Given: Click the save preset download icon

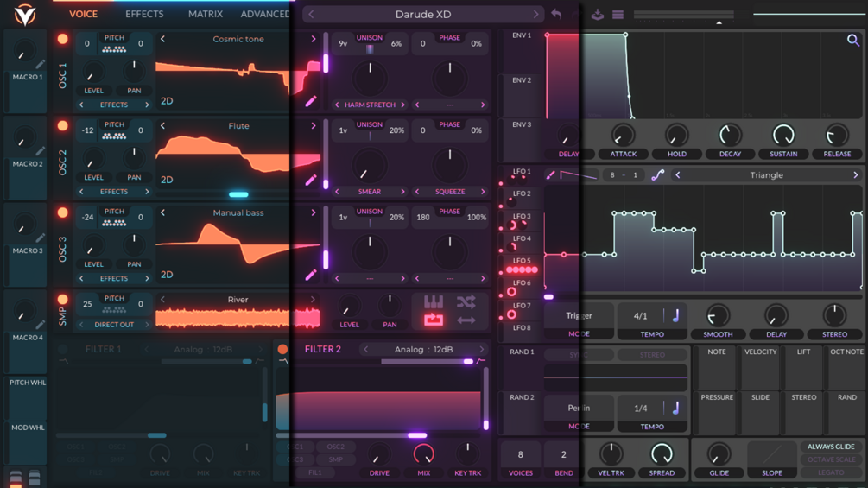Looking at the screenshot, I should [x=598, y=15].
